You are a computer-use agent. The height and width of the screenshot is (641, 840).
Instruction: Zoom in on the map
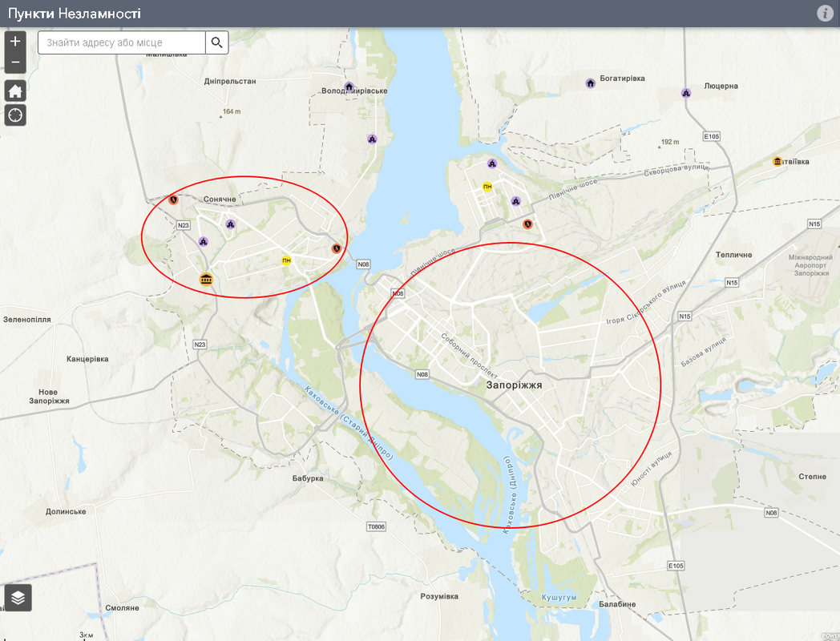(x=15, y=41)
